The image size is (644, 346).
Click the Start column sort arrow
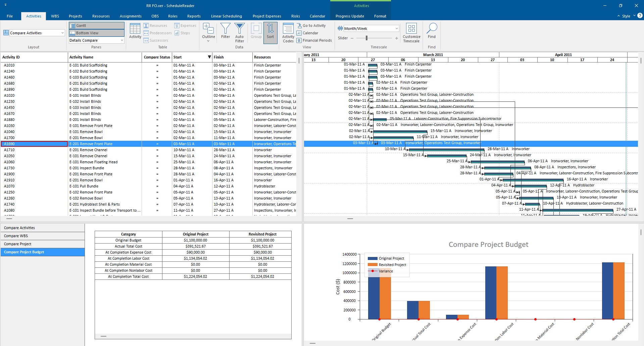point(209,57)
